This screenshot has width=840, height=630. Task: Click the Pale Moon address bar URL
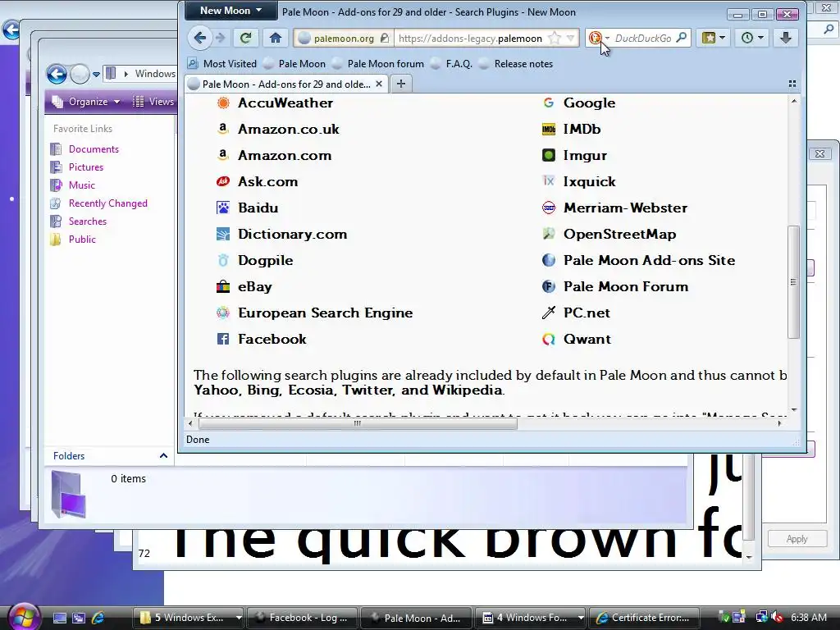tap(470, 38)
